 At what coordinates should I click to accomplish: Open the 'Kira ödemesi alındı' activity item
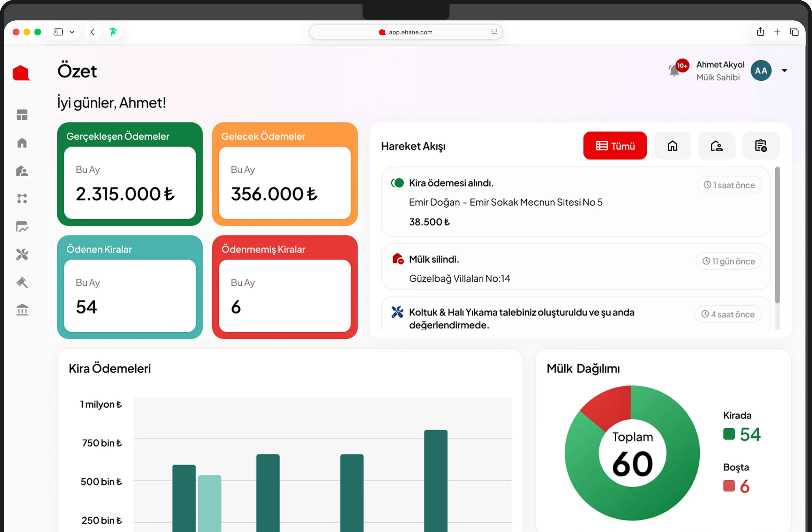pos(575,202)
